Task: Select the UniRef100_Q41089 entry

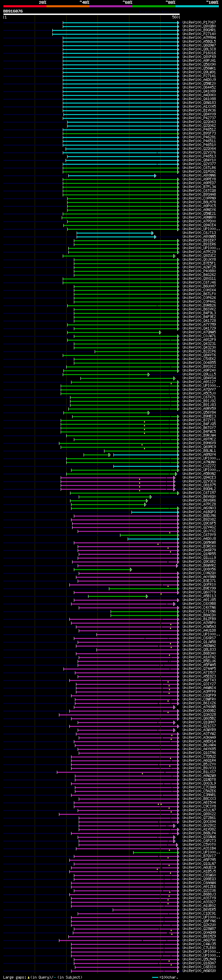Action: (x=199, y=91)
